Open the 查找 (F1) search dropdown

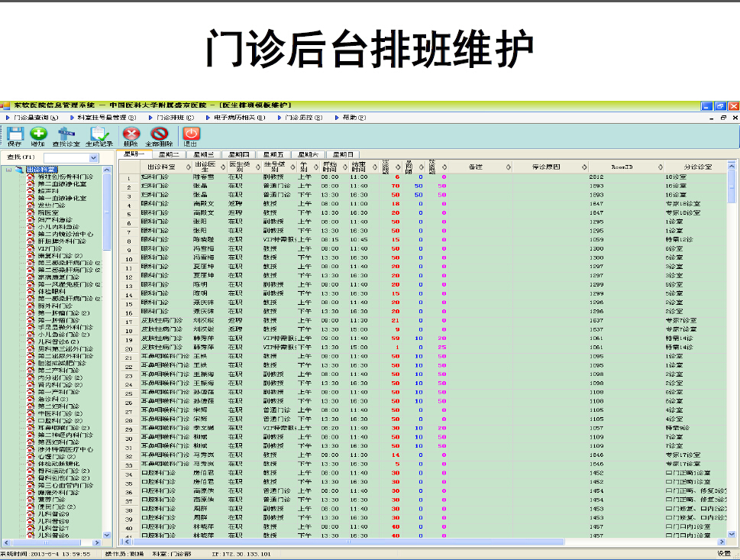[x=93, y=157]
